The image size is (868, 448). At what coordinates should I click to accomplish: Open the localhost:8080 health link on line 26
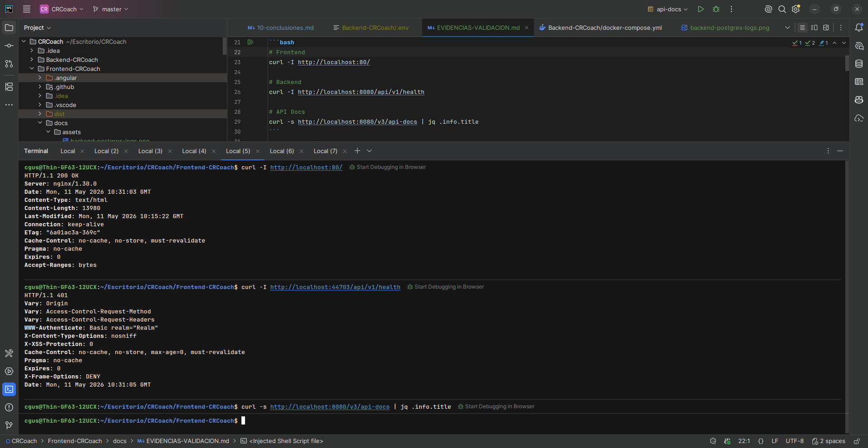click(x=361, y=92)
